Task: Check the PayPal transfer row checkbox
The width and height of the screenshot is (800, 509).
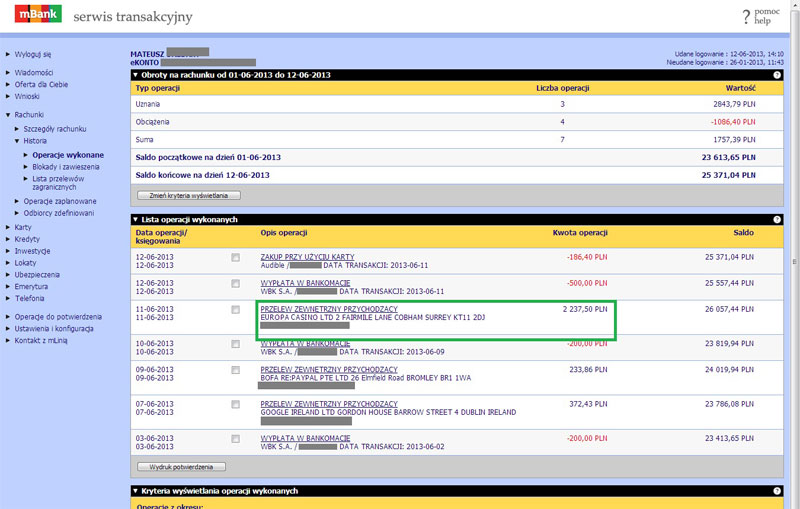Action: tap(235, 370)
